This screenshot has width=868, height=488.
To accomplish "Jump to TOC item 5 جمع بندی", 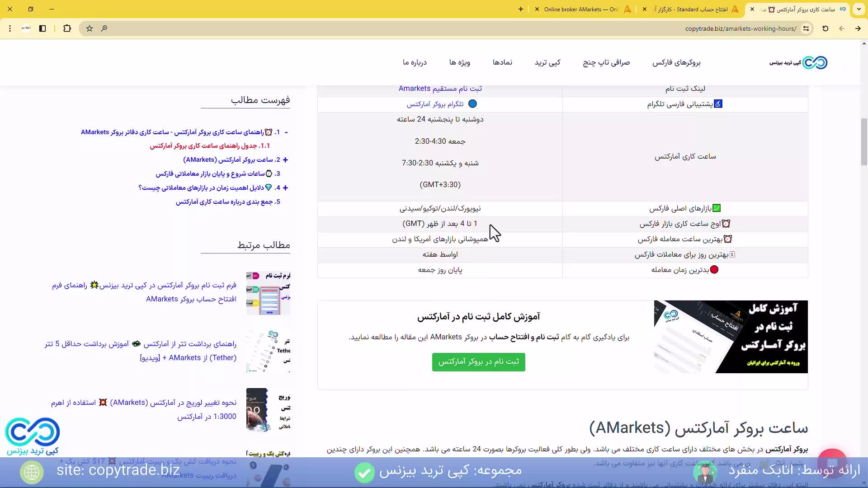I will click(228, 202).
